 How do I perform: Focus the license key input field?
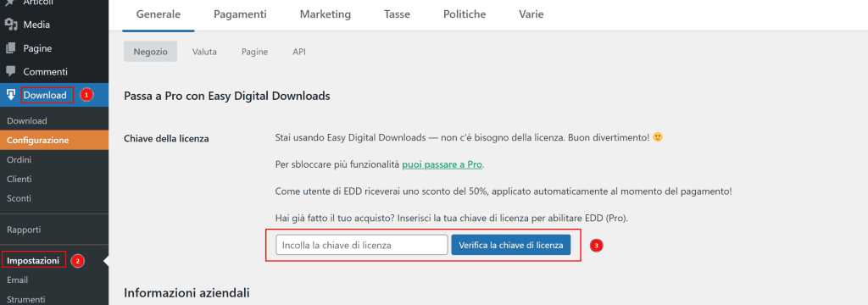[361, 245]
